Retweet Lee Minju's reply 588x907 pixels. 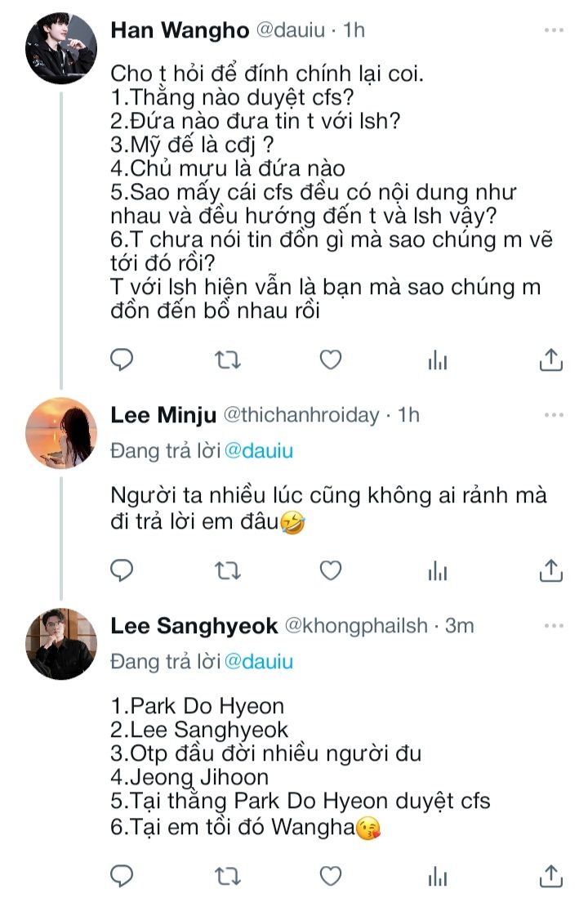226,570
